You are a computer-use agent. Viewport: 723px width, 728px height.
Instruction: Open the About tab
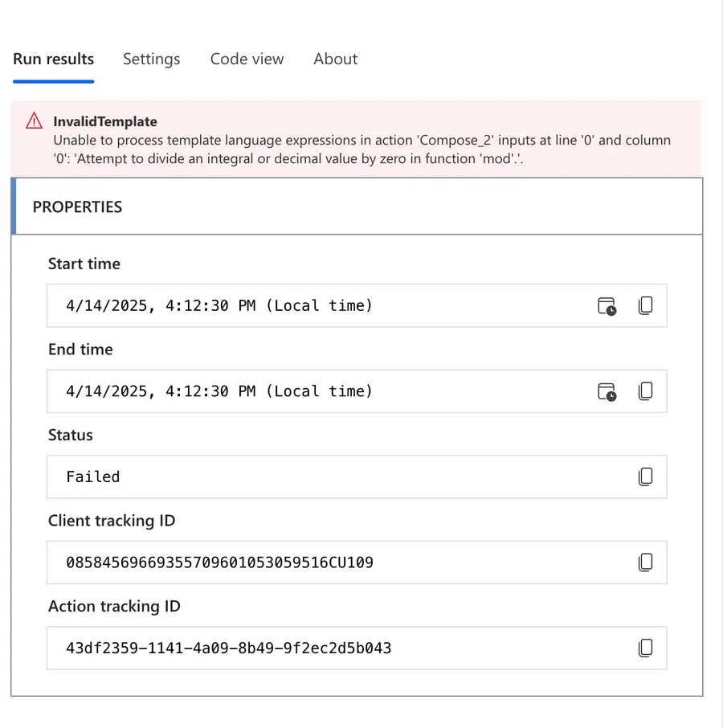tap(335, 59)
